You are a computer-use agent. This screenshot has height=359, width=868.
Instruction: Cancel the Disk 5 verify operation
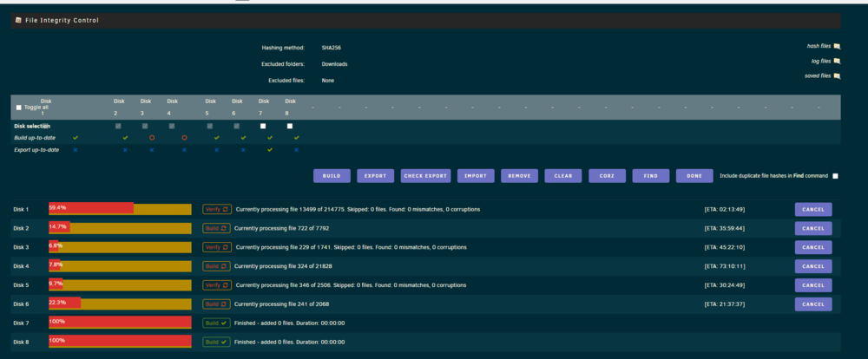coord(813,285)
